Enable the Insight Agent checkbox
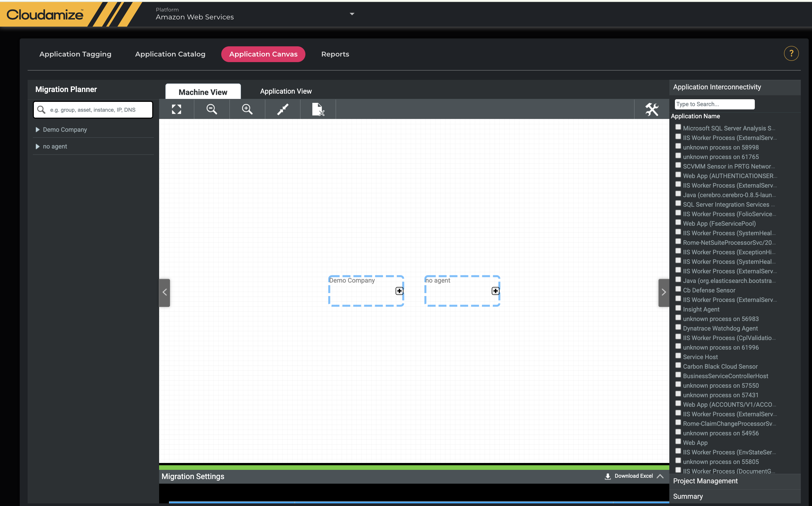Image resolution: width=812 pixels, height=506 pixels. [x=678, y=308]
